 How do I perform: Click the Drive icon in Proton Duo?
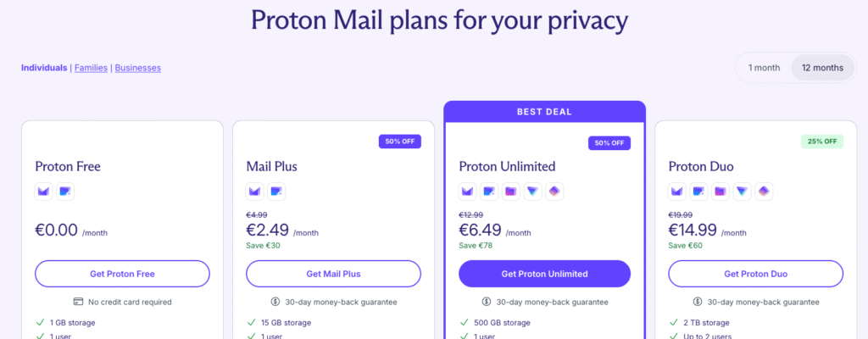pos(721,192)
